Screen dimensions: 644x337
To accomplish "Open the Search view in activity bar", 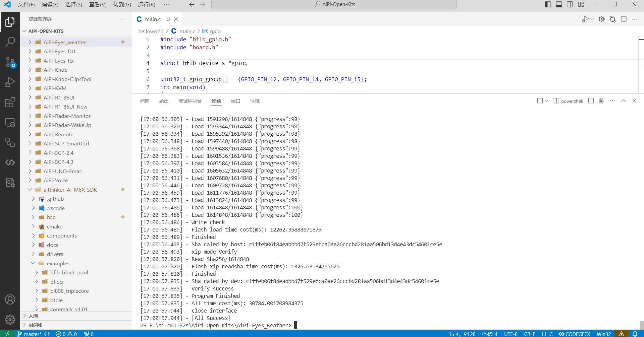I will point(10,42).
